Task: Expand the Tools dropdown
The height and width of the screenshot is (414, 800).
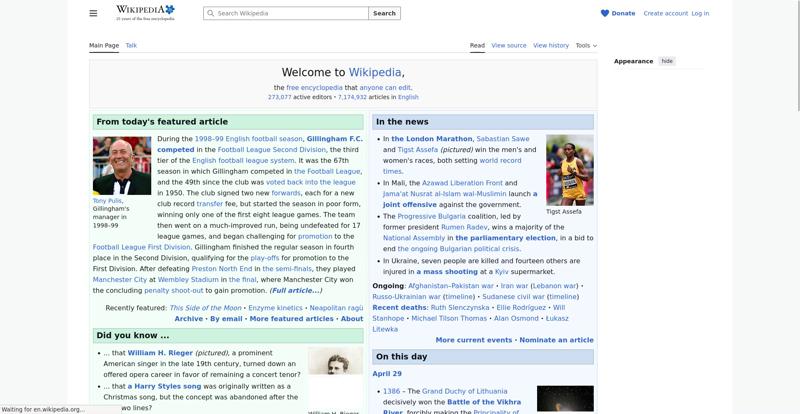Action: pyautogui.click(x=586, y=45)
